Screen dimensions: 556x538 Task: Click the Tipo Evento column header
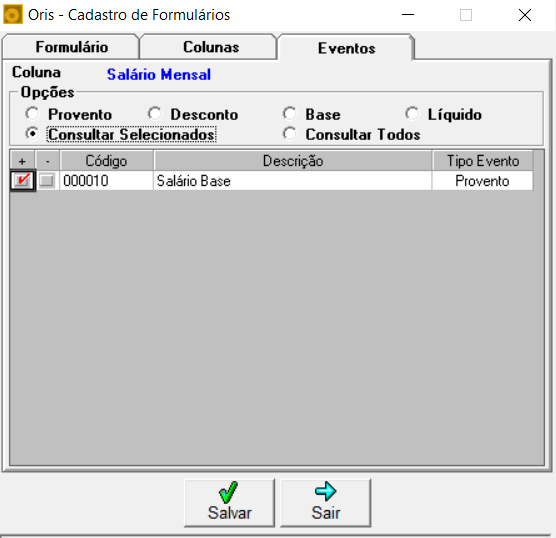[483, 161]
